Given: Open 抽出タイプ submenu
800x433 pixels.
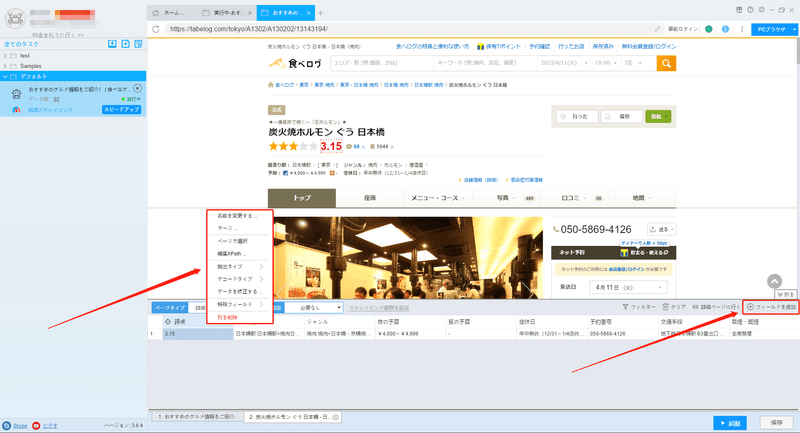Looking at the screenshot, I should pos(240,266).
